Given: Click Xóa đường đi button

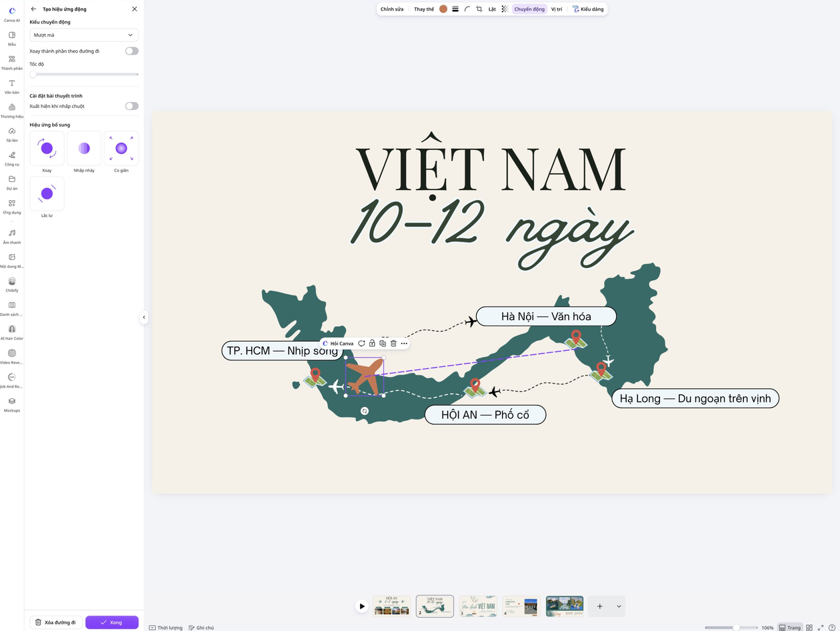Looking at the screenshot, I should tap(56, 622).
